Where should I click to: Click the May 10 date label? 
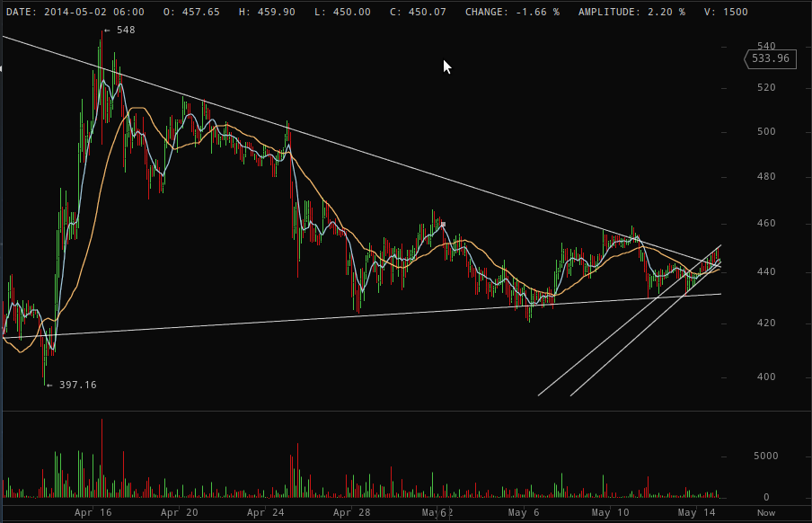[610, 512]
